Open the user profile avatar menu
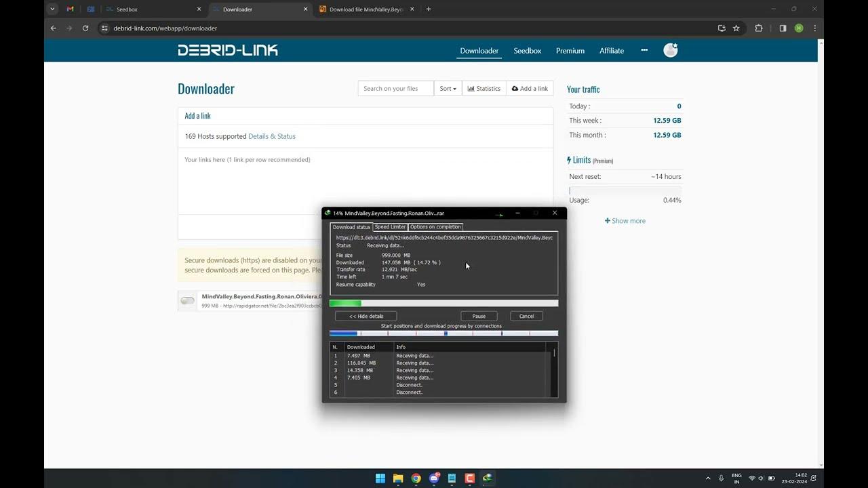 tap(671, 50)
